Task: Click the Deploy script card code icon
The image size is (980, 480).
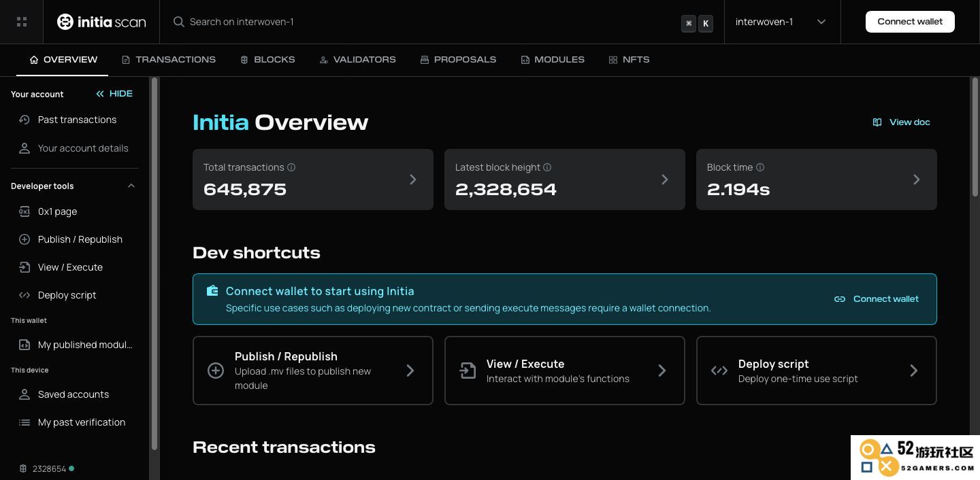Action: point(719,371)
